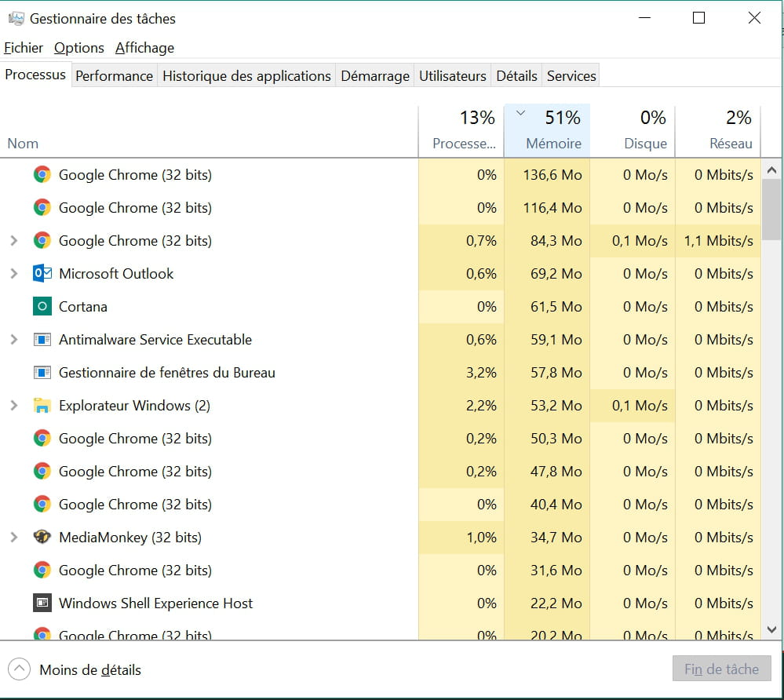Screen dimensions: 784x700
Task: Click Chrome icon of the 84,3 Mo process
Action: click(x=42, y=240)
